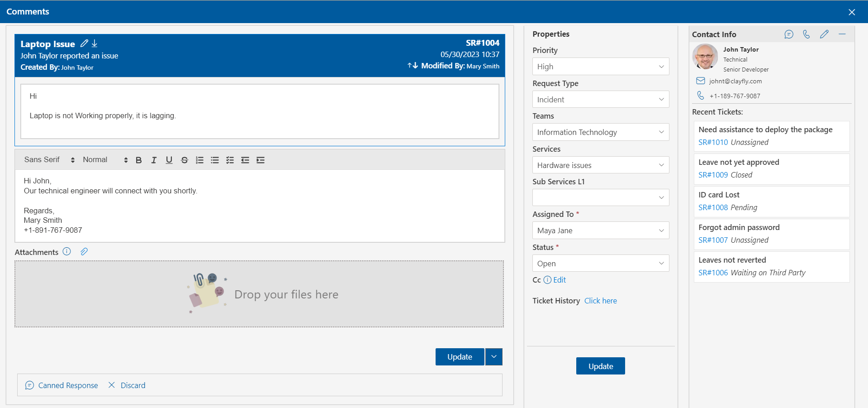Call contact via phone icon in header
The image size is (868, 408).
pos(806,34)
